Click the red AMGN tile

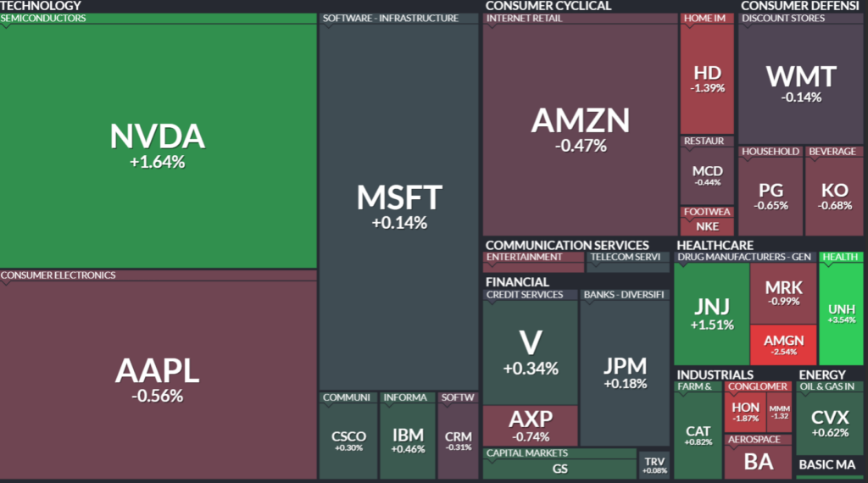(783, 345)
